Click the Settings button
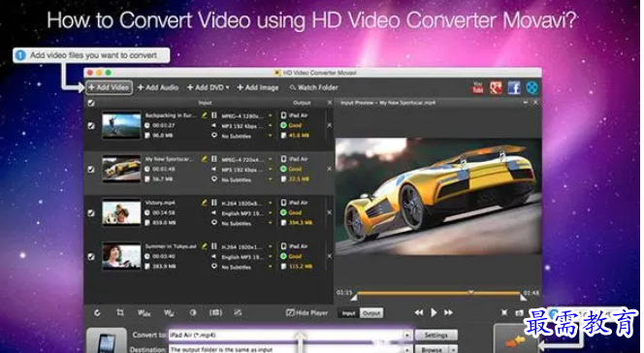The width and height of the screenshot is (644, 353). 436,335
